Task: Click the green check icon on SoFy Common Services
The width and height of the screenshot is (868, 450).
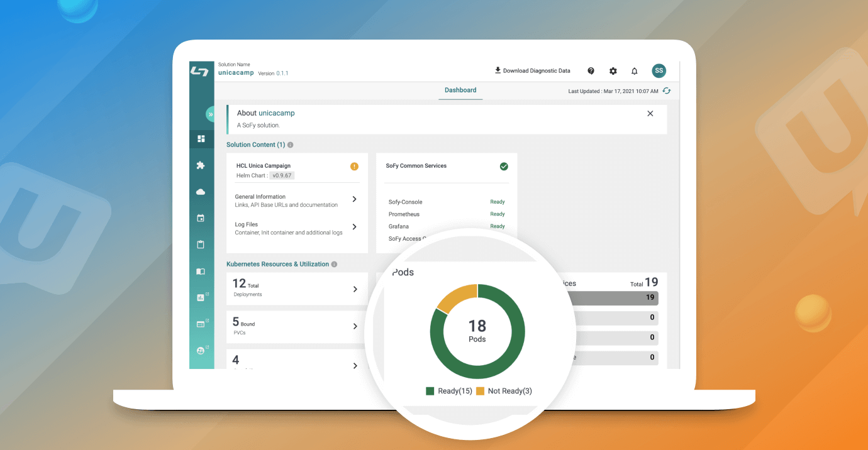Action: pyautogui.click(x=504, y=167)
